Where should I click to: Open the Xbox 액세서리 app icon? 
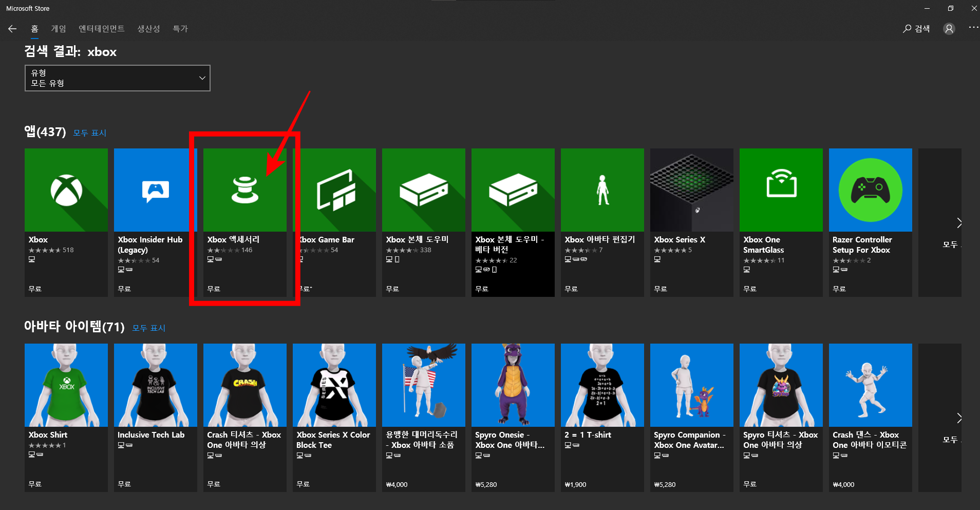(245, 190)
